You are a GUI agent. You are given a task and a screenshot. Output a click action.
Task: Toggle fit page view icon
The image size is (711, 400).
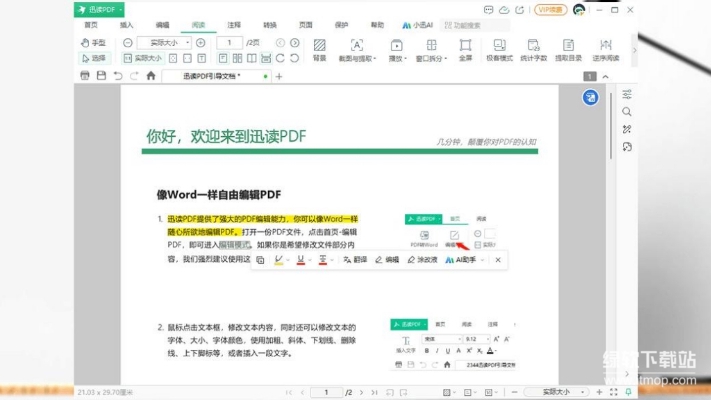pyautogui.click(x=173, y=58)
